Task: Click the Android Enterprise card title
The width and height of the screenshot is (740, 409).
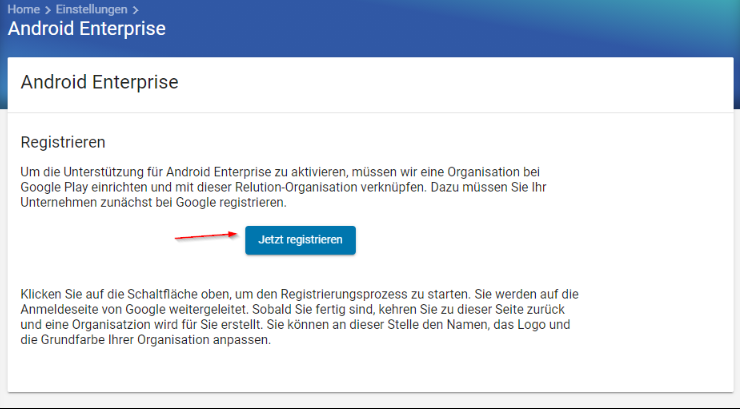Action: (100, 82)
